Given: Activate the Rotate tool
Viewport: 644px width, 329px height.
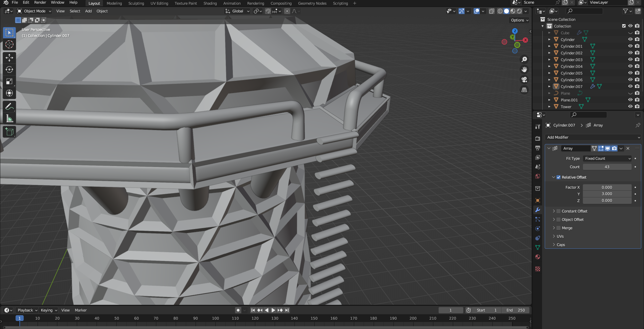Looking at the screenshot, I should click(9, 69).
